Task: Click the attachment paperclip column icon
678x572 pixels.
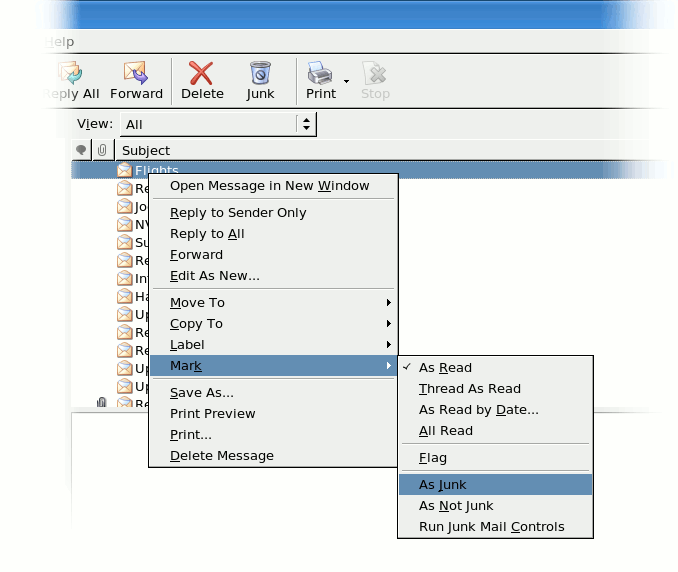Action: click(102, 150)
